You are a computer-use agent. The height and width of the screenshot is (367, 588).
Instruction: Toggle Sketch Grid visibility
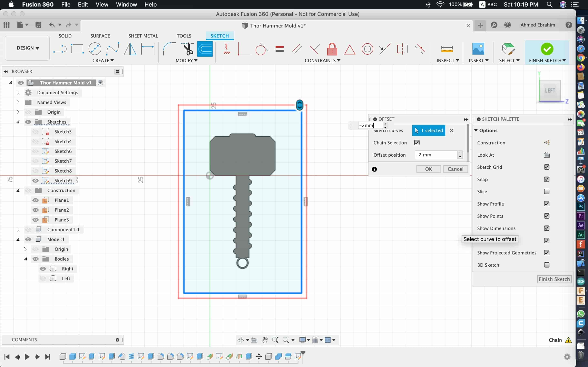click(547, 167)
